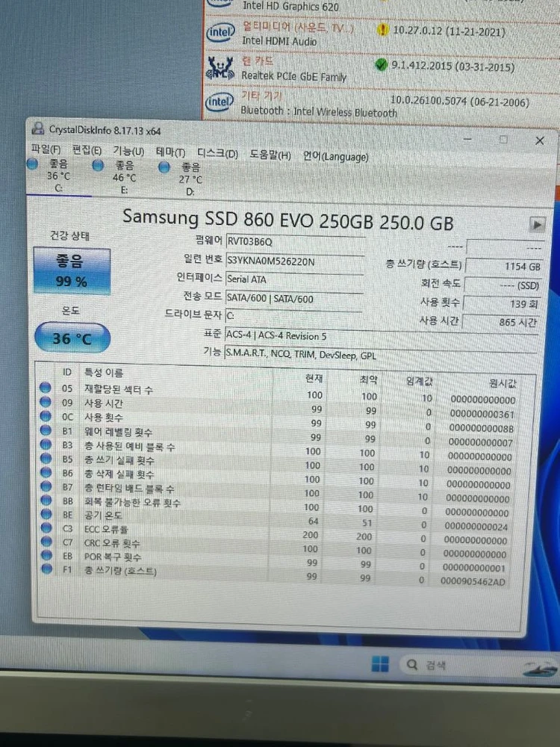Click the firmware field RVT03B6Q

pos(295,242)
